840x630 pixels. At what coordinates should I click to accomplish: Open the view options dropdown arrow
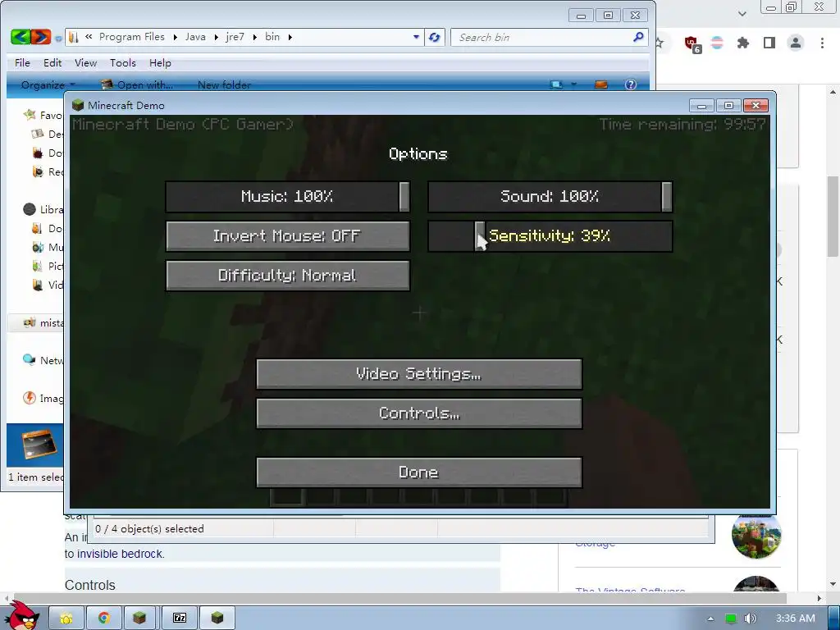click(x=573, y=84)
